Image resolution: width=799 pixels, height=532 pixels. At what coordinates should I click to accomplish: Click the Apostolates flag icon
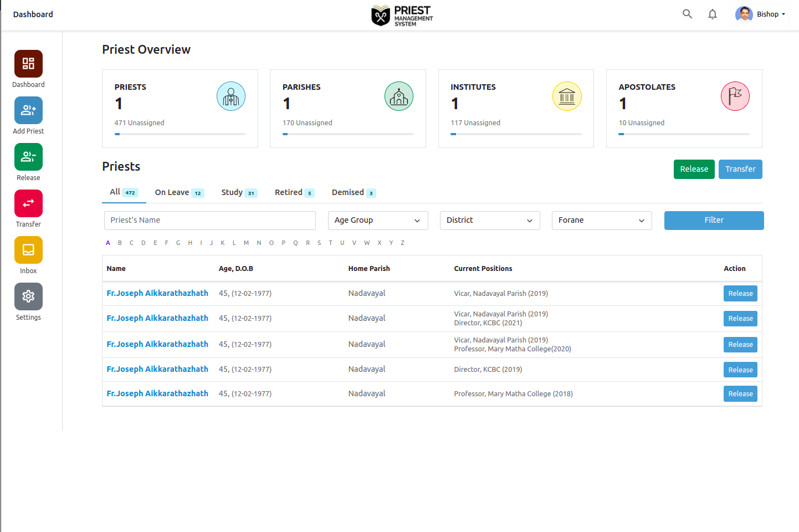(x=735, y=96)
